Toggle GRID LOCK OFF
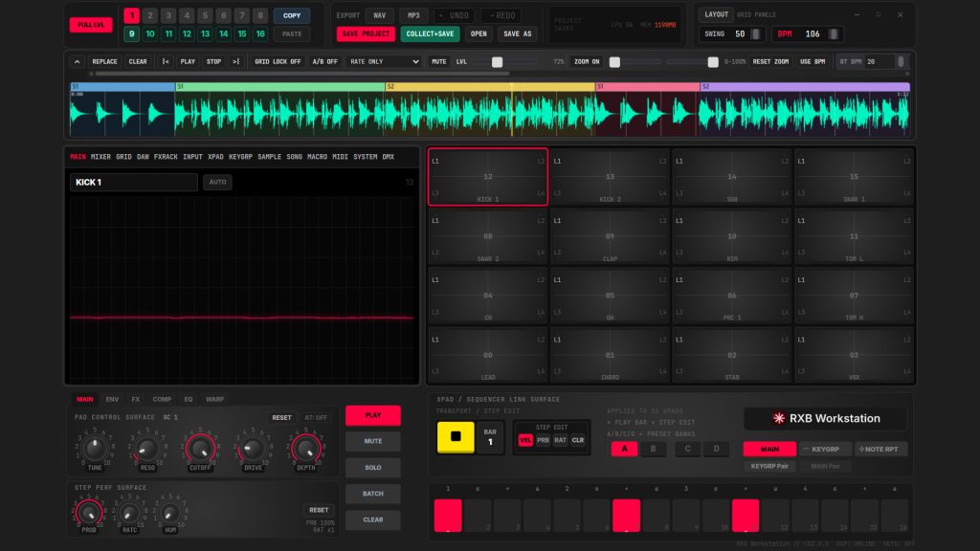 point(278,62)
